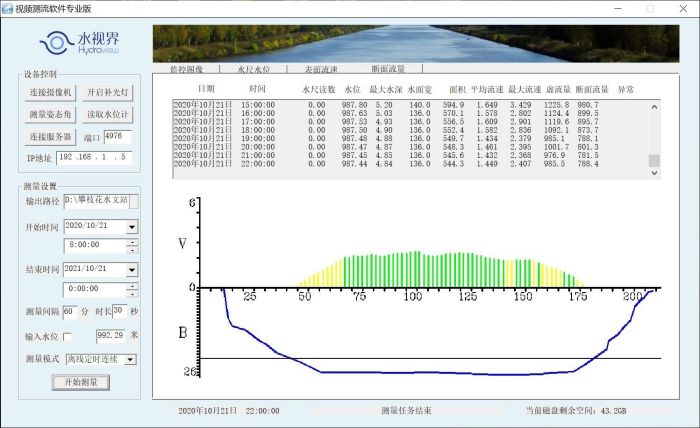Toggle the 输入水位 checkbox
Image resolution: width=700 pixels, height=428 pixels.
[67, 336]
